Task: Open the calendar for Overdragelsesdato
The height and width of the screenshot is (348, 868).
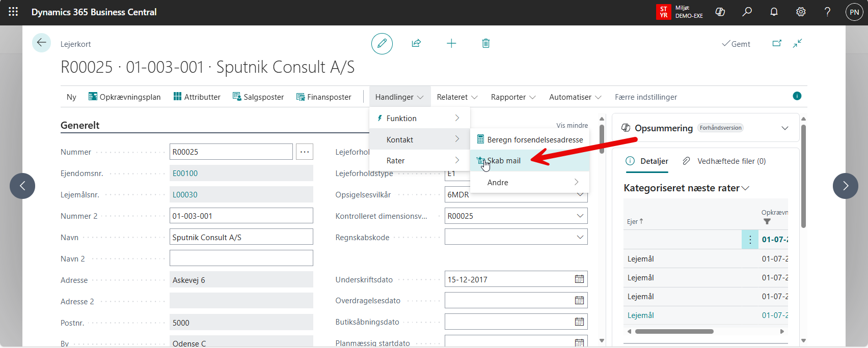Action: pos(579,300)
